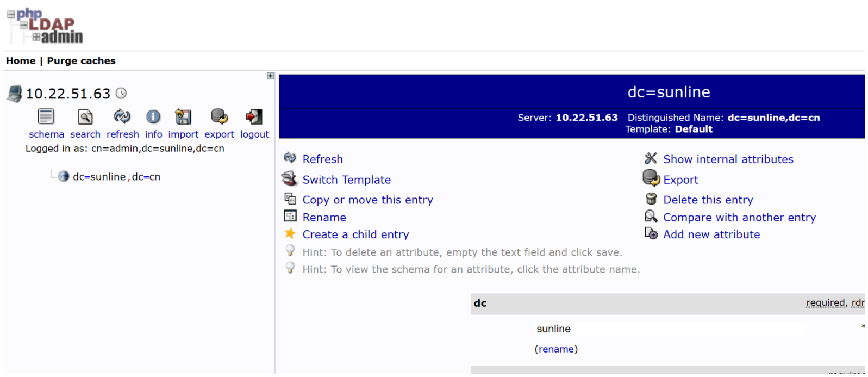Click the refresh arrows icon in sidebar
868x377 pixels.
122,116
